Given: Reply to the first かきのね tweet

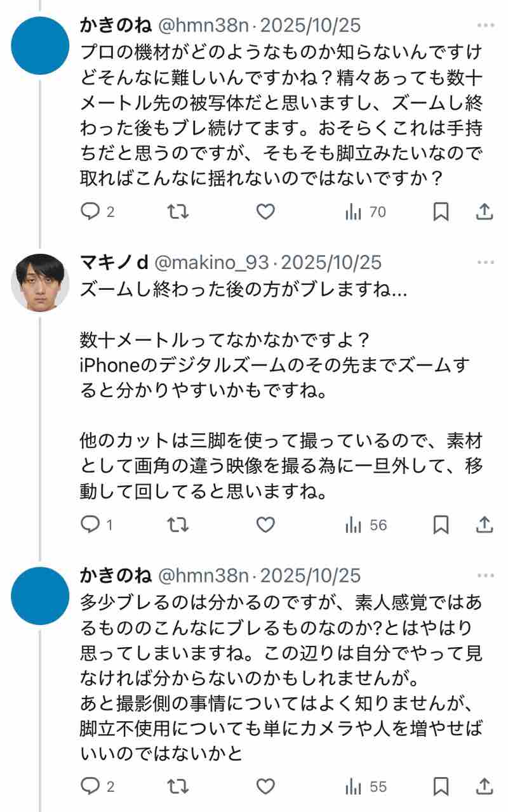Looking at the screenshot, I should click(91, 212).
